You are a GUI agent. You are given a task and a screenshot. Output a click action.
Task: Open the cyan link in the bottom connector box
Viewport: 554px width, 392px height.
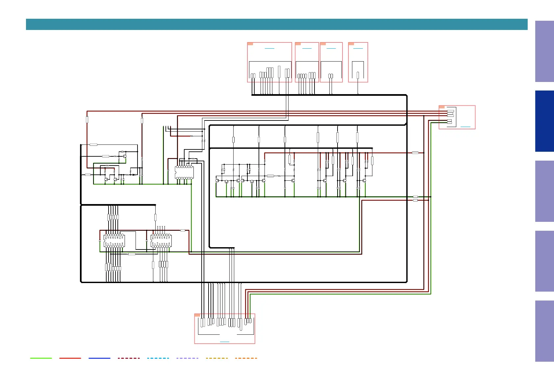(x=225, y=342)
